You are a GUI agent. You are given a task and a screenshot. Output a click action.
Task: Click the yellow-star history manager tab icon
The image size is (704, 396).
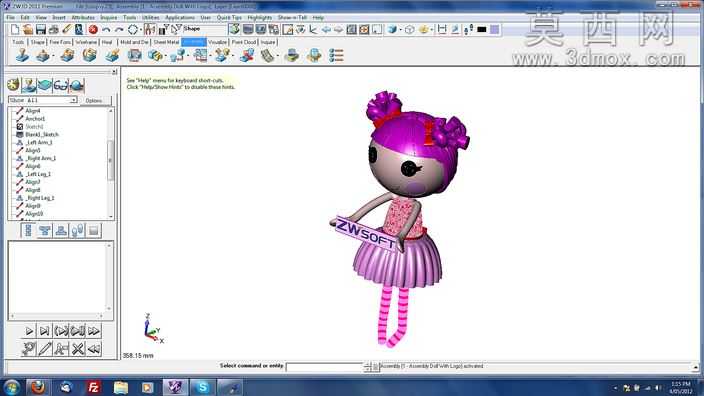tap(13, 84)
